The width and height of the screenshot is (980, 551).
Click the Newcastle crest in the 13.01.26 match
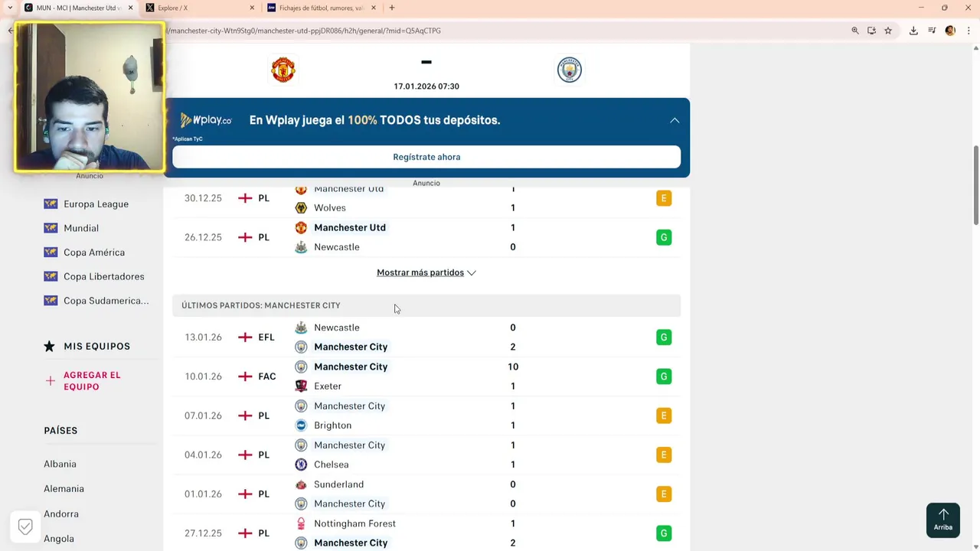301,328
